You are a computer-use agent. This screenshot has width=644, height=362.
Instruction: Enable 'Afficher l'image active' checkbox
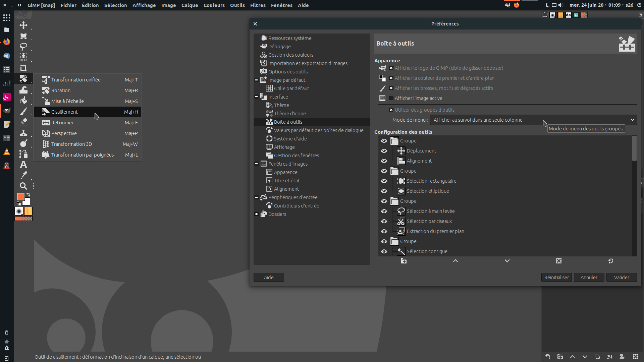[391, 98]
